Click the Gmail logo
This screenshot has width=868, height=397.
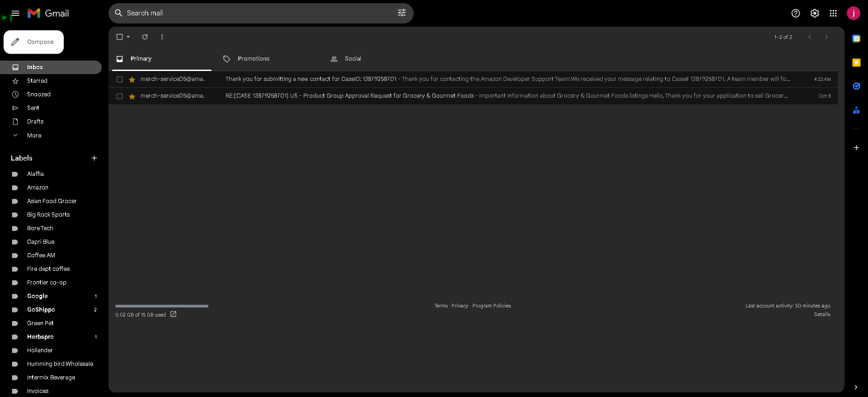pos(48,14)
